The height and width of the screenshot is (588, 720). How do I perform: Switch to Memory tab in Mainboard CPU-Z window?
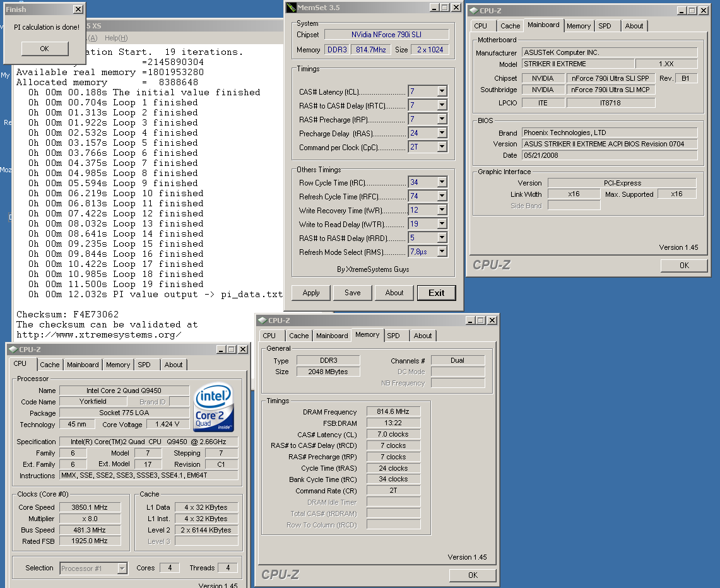(579, 26)
